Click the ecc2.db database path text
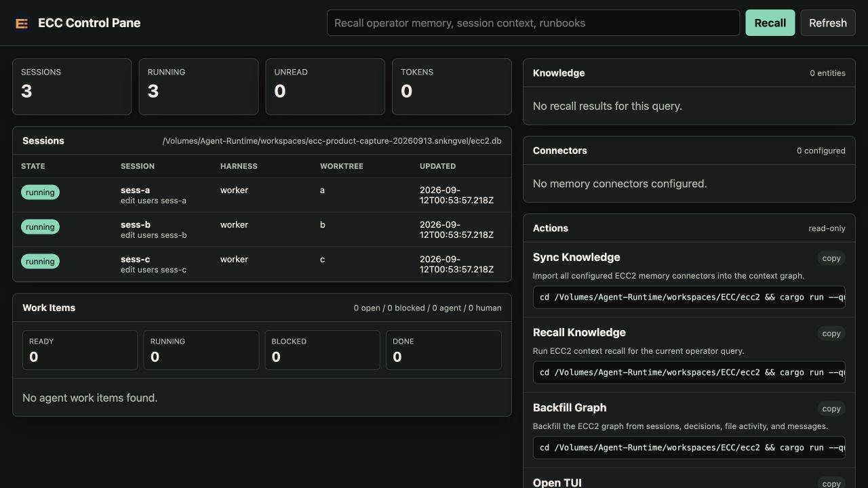The image size is (868, 488). point(332,141)
